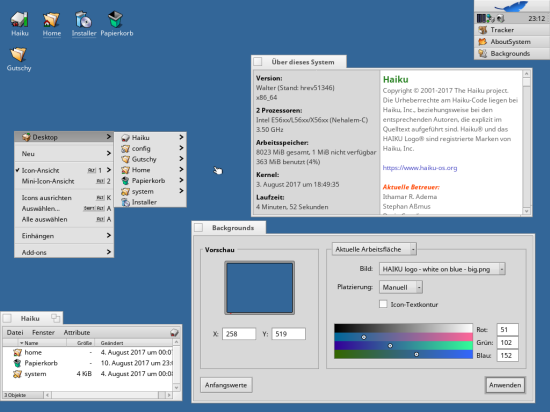
Task: Click the Anwenden button
Action: point(505,385)
